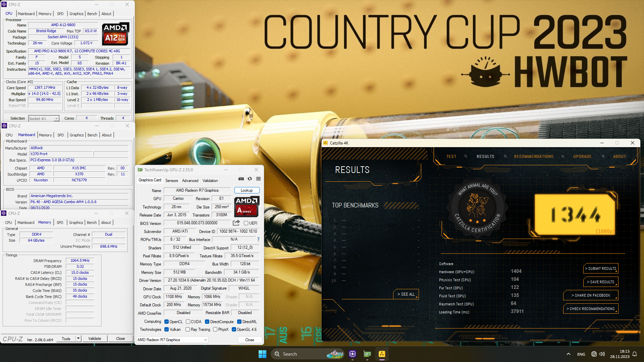This screenshot has height=362, width=644.
Task: Open the RECOMMENDATIONS tab in Catzilla
Action: [x=534, y=157]
